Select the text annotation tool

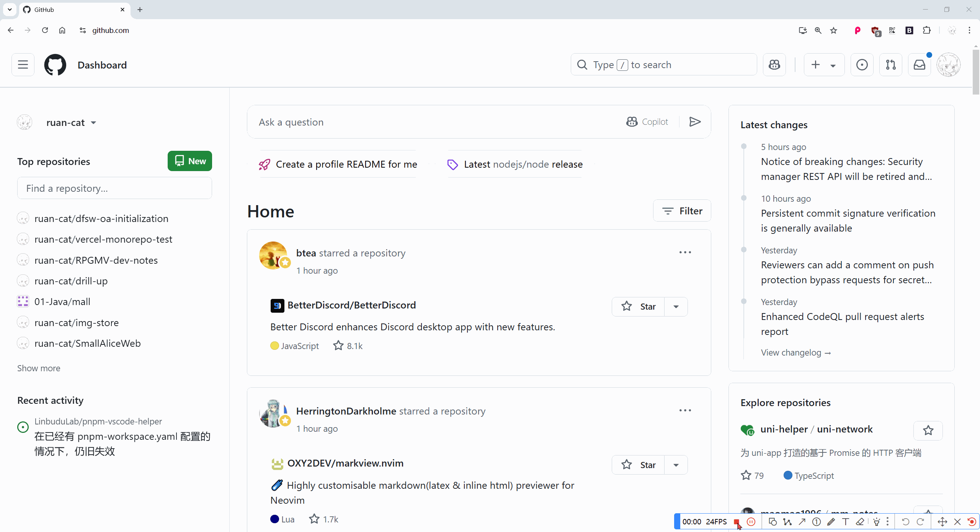point(846,522)
